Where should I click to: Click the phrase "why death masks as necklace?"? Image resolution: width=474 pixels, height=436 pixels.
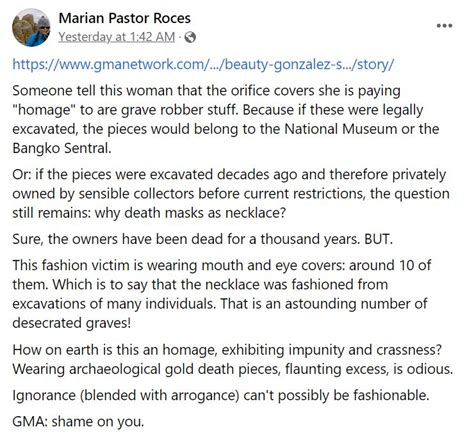point(190,213)
